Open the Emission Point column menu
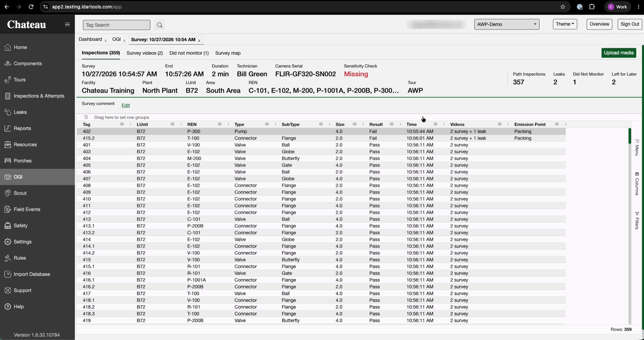644x340 pixels. (557, 124)
